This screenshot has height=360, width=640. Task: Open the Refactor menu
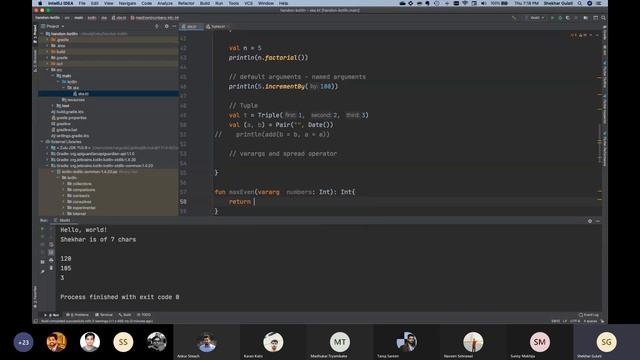(x=186, y=3)
